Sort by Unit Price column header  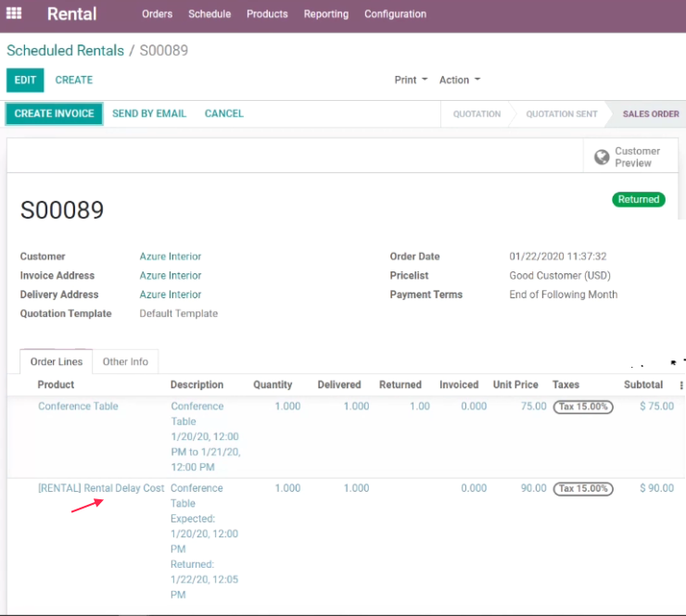515,384
